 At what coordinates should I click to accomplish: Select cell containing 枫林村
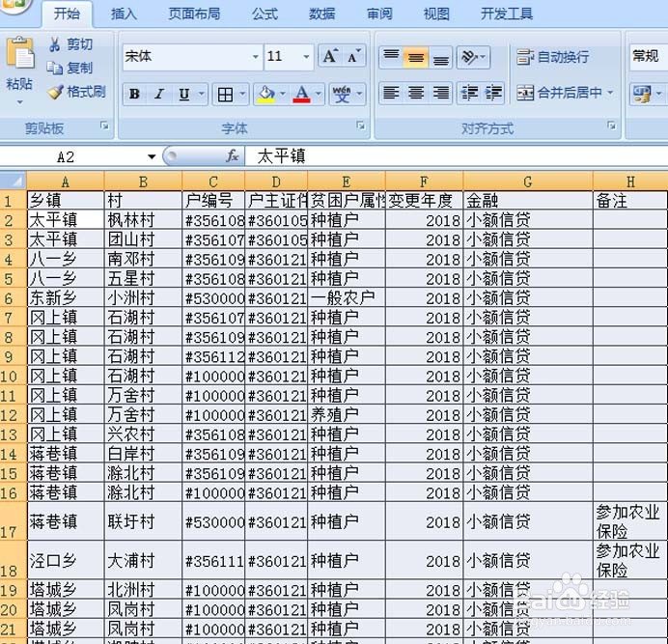point(143,220)
